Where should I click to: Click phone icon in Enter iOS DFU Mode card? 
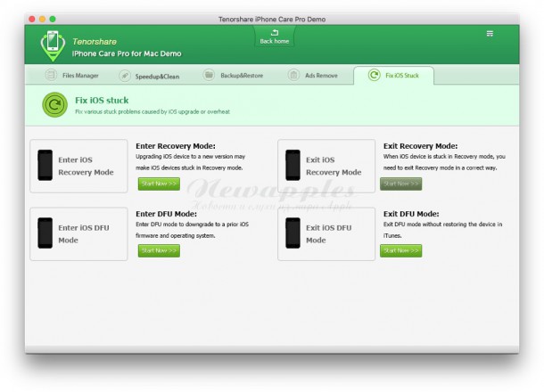(x=45, y=233)
